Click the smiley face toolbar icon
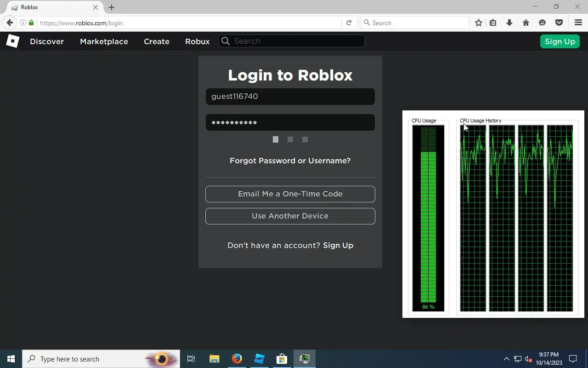Image resolution: width=588 pixels, height=368 pixels. click(x=543, y=23)
